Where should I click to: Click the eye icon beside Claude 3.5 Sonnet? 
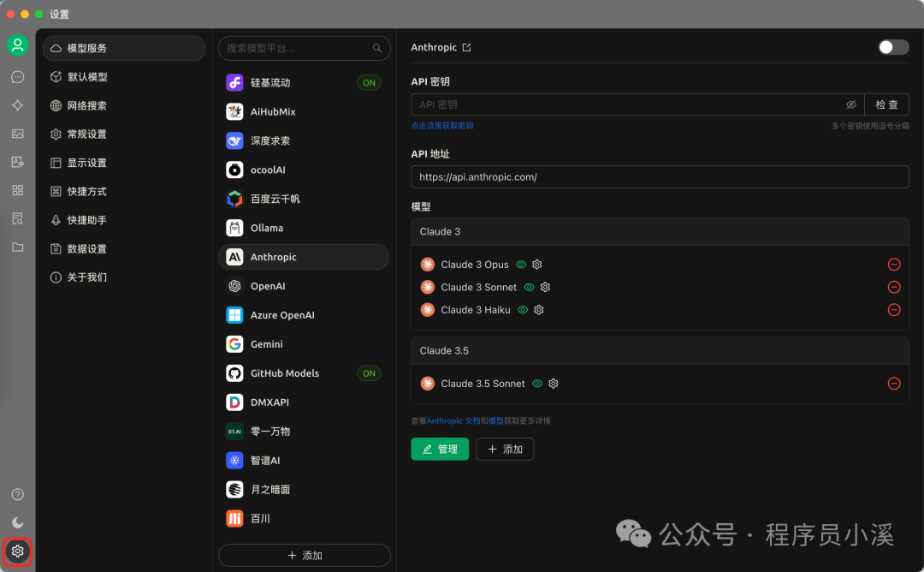pyautogui.click(x=537, y=384)
